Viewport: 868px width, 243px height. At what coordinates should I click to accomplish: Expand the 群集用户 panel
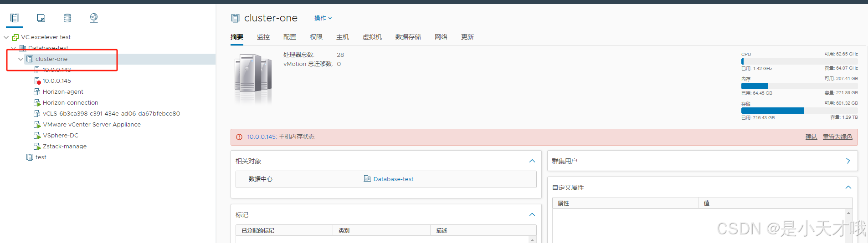848,161
